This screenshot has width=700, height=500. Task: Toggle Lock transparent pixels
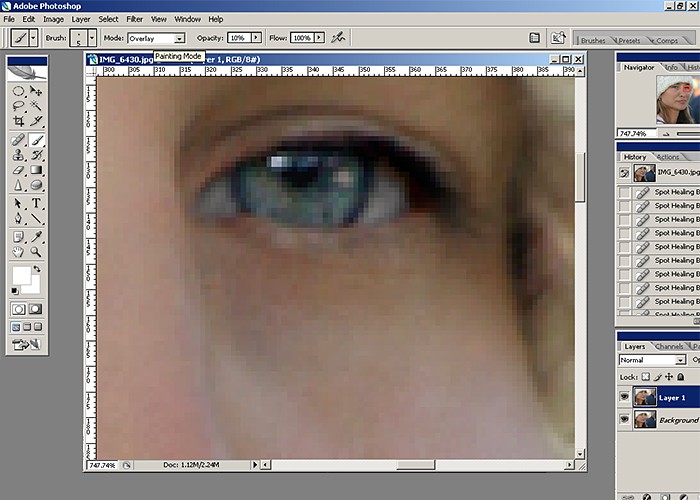point(646,377)
